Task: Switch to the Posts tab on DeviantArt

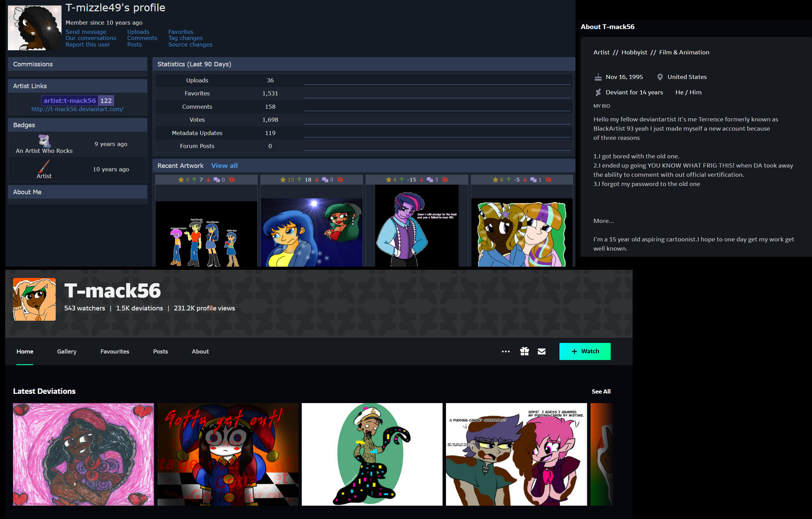Action: tap(160, 351)
